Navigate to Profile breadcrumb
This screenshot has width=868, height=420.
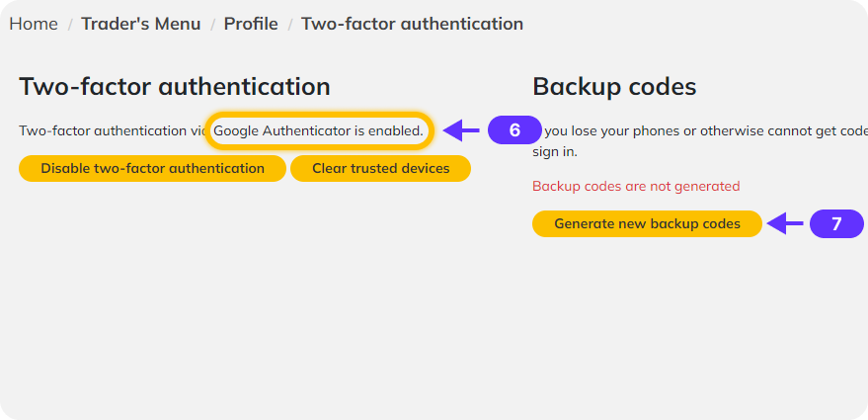[x=251, y=23]
